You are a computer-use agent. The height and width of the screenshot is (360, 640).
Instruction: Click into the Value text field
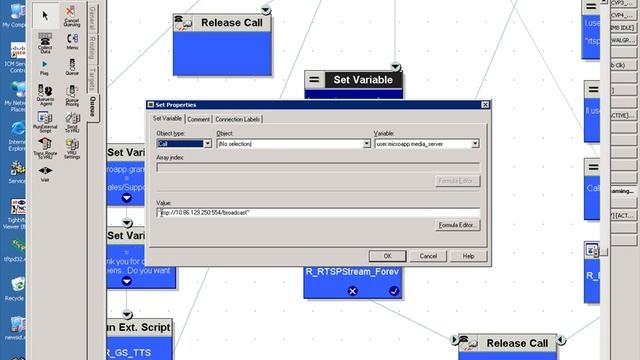pos(318,212)
